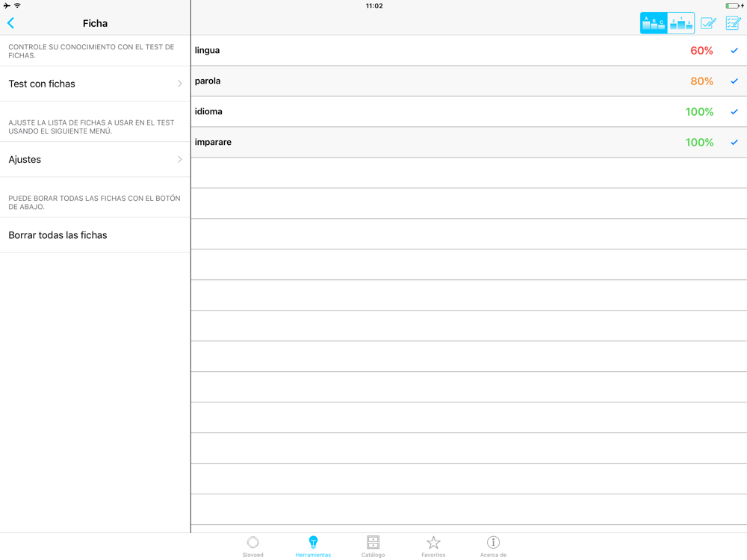747x560 pixels.
Task: Tap the airplane mode status icon
Action: tap(7, 6)
